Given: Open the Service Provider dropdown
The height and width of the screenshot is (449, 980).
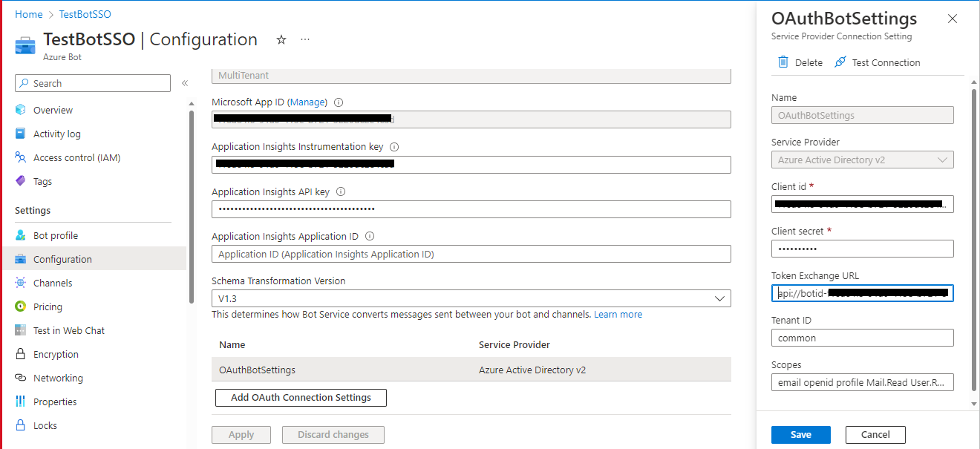Looking at the screenshot, I should click(x=863, y=160).
